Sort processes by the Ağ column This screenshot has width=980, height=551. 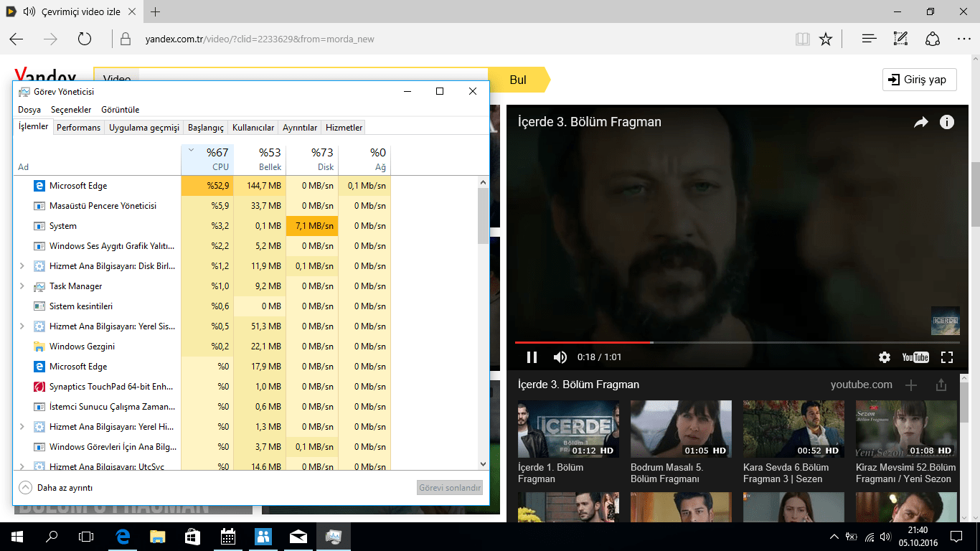pyautogui.click(x=364, y=159)
